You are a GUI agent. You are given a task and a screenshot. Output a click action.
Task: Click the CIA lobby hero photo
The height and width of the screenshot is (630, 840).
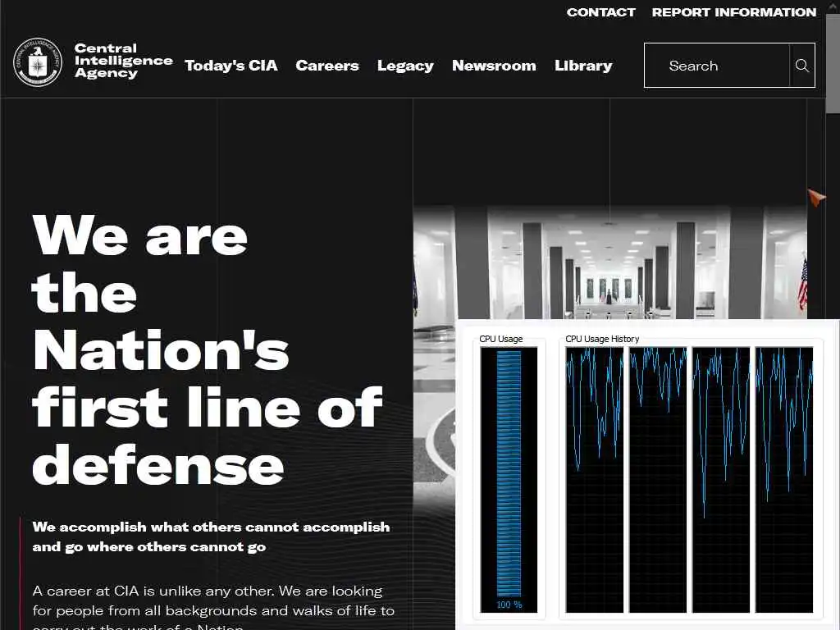(x=609, y=263)
